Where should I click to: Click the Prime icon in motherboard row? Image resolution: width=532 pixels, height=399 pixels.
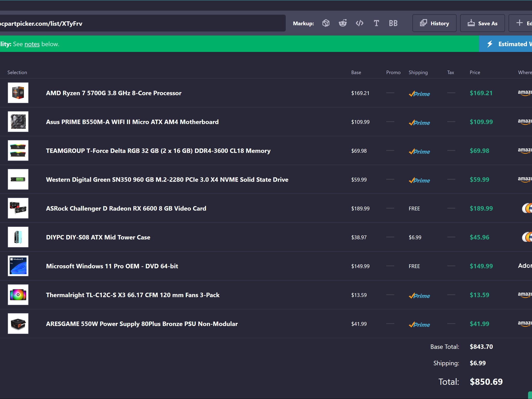coord(419,123)
